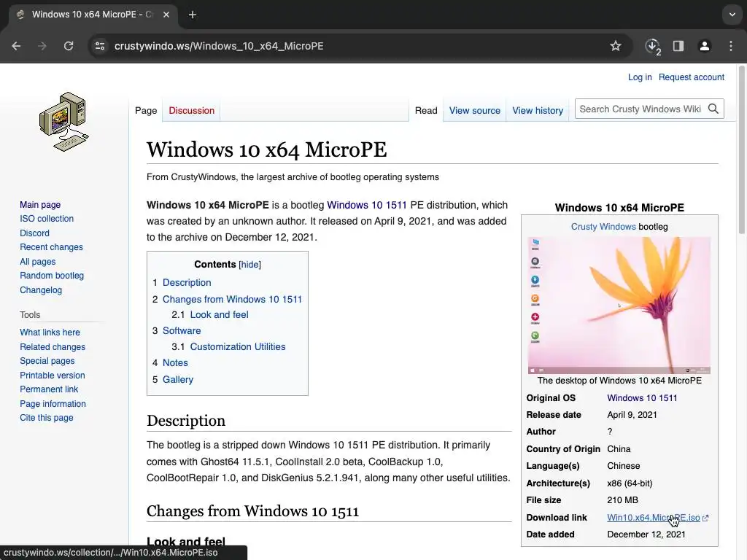The width and height of the screenshot is (747, 560).
Task: Open the View history tab
Action: [538, 111]
